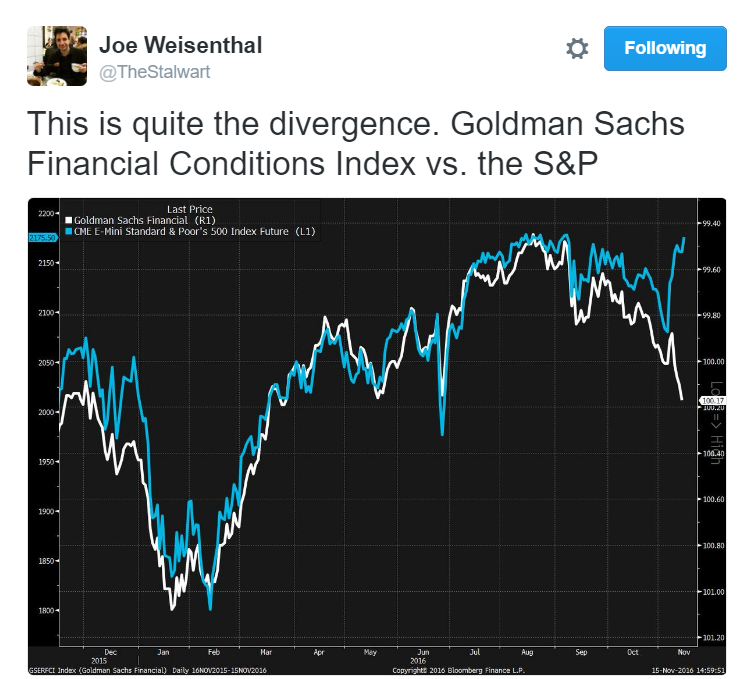Click the Bloomberg Finance L.P. copyright notice
Screen dimensions: 749x679
click(458, 670)
